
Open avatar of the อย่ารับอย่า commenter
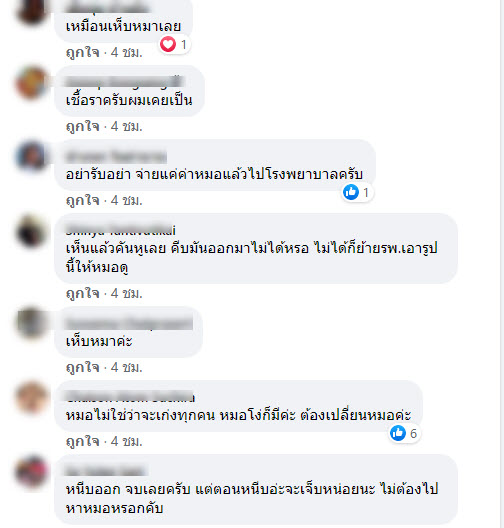[x=32, y=156]
